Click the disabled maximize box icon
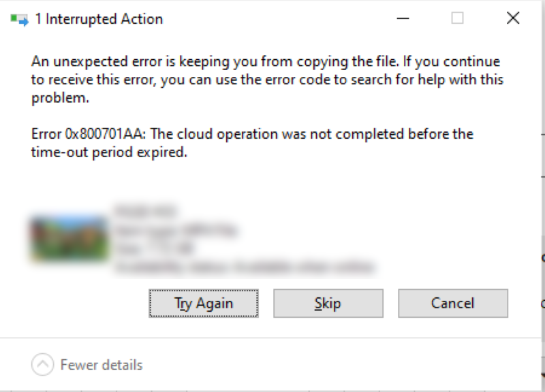This screenshot has height=392, width=545. click(457, 18)
